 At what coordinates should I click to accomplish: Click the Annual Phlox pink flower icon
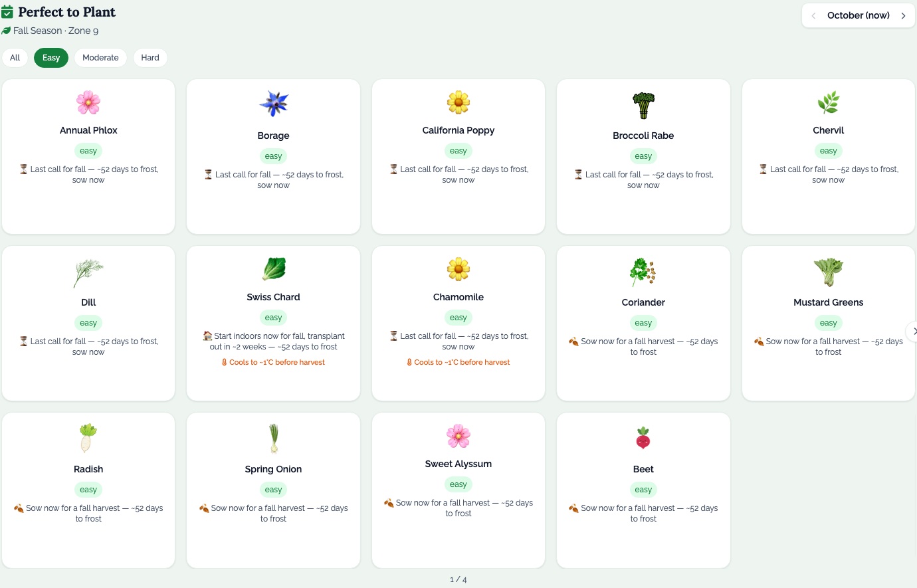click(88, 103)
